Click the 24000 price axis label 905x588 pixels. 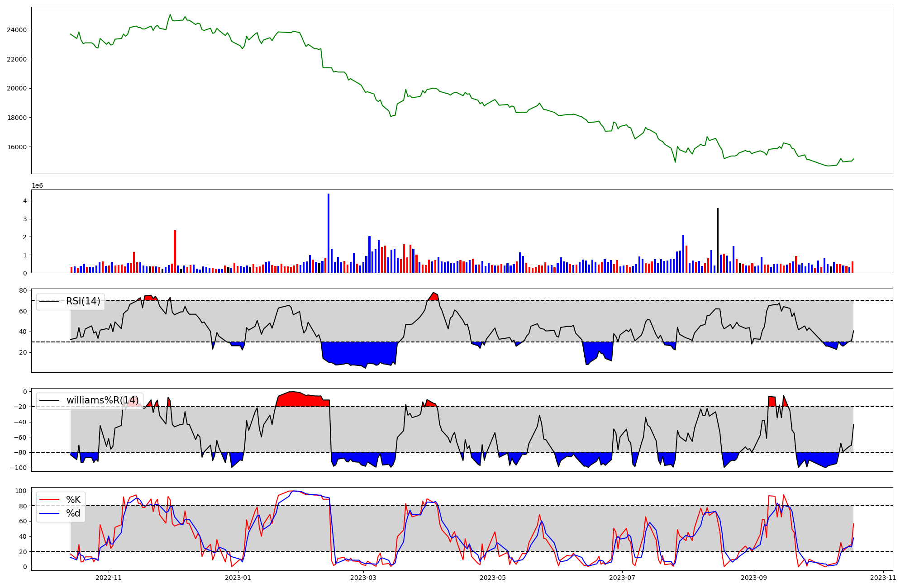[x=17, y=30]
